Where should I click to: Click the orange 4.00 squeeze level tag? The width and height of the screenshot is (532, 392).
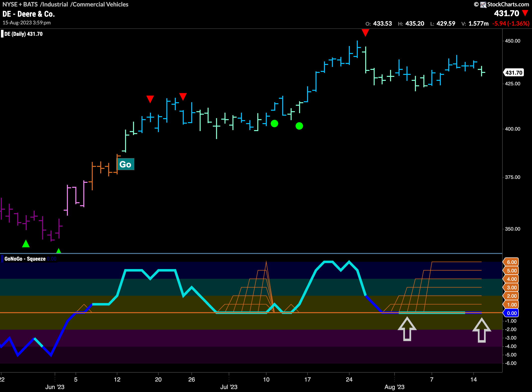click(x=511, y=279)
